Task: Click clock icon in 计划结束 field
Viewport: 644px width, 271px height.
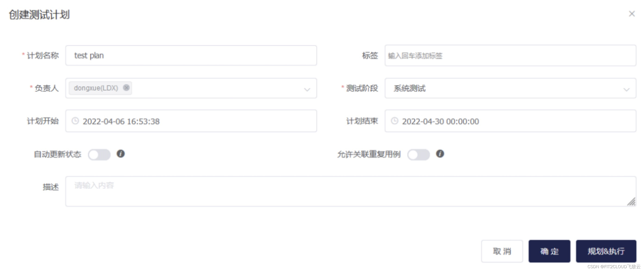Action: tap(394, 121)
